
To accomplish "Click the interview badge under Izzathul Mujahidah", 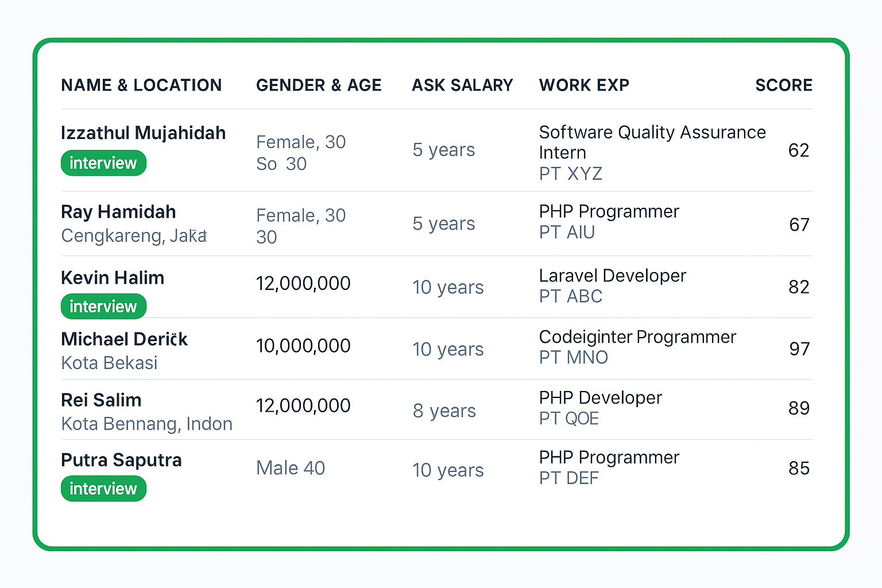I will coord(103,163).
